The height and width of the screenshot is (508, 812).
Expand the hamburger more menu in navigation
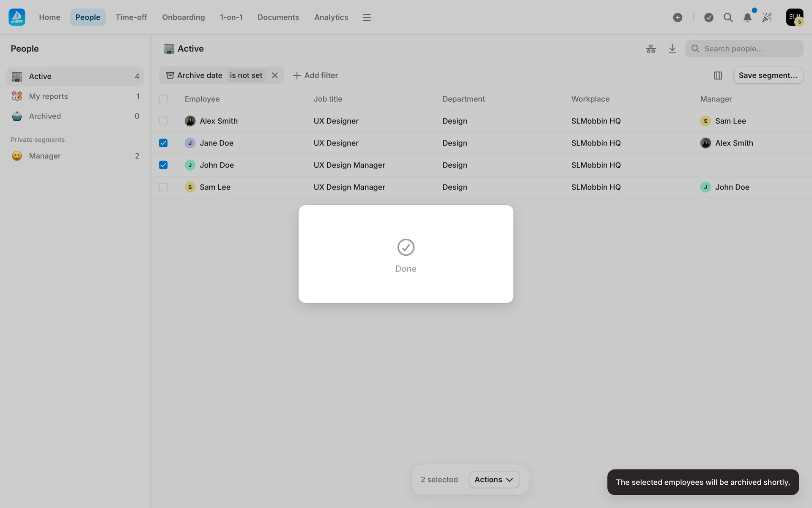[367, 17]
